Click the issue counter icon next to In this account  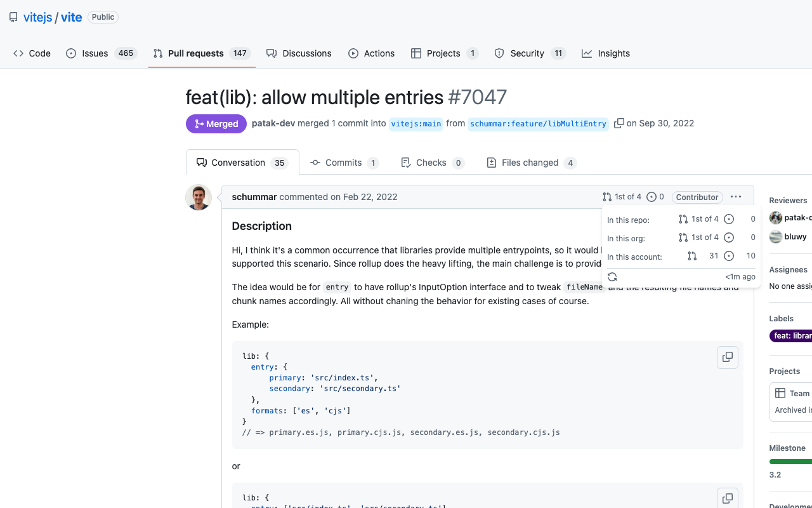pyautogui.click(x=728, y=256)
